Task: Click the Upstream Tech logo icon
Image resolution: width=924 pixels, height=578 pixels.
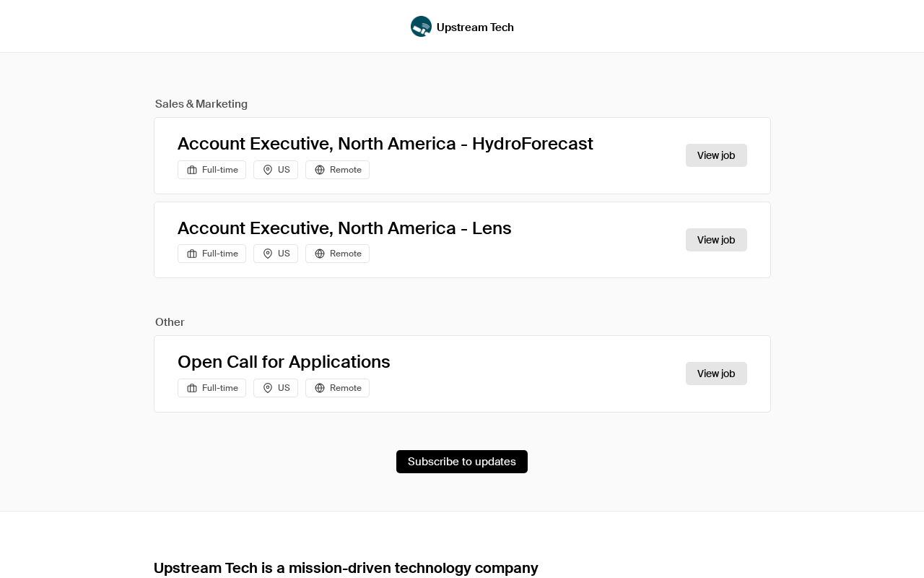Action: [x=421, y=27]
